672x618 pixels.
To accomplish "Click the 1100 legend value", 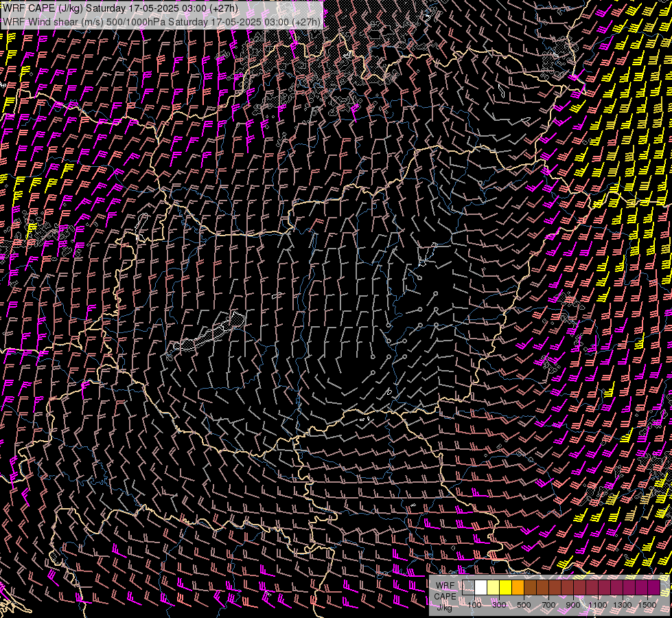I will (x=598, y=605).
